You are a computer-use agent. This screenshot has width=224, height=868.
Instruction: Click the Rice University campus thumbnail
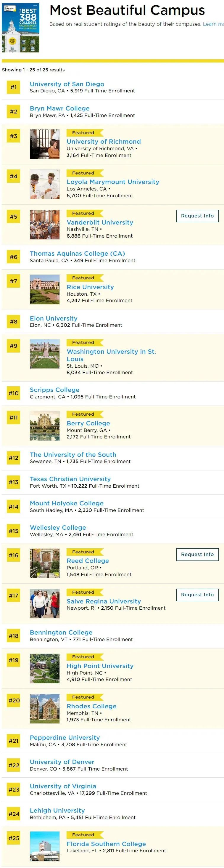tap(45, 289)
